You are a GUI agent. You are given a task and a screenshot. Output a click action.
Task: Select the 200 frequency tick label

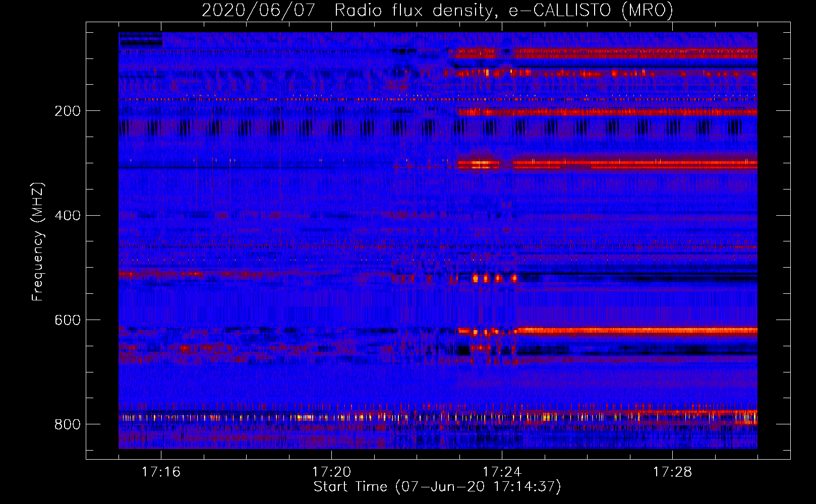pos(68,111)
